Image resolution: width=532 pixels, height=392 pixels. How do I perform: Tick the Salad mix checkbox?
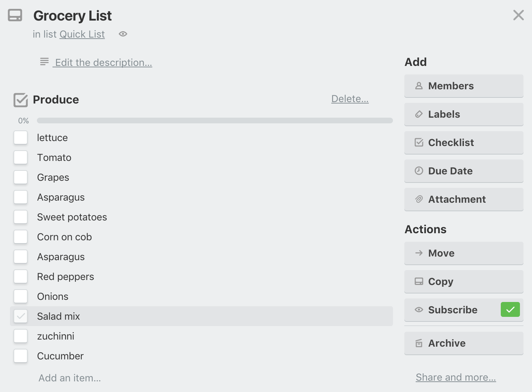[21, 316]
